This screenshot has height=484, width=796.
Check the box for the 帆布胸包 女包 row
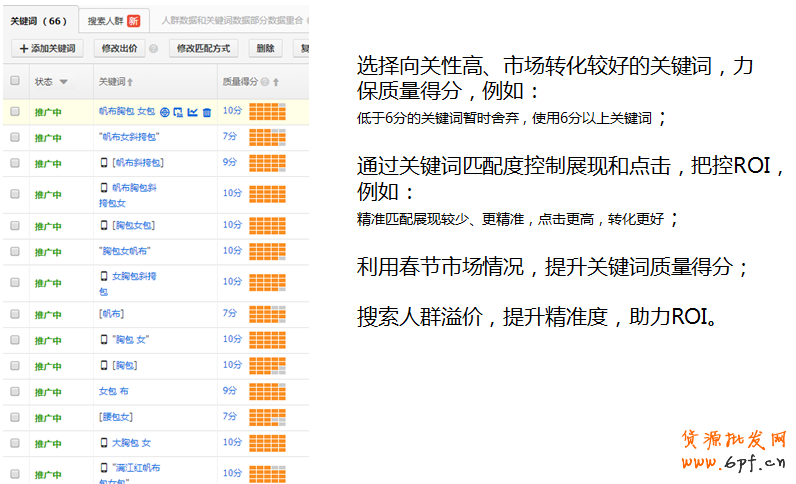click(x=15, y=112)
